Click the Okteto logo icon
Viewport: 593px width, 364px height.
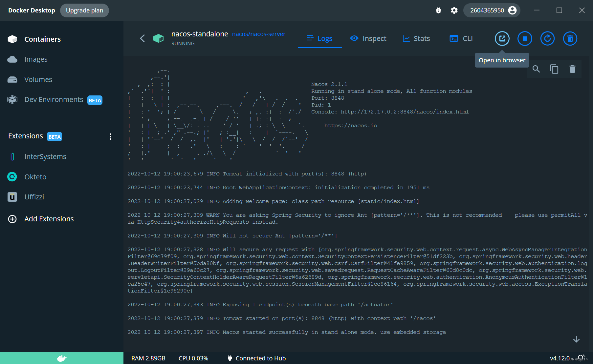pyautogui.click(x=12, y=177)
